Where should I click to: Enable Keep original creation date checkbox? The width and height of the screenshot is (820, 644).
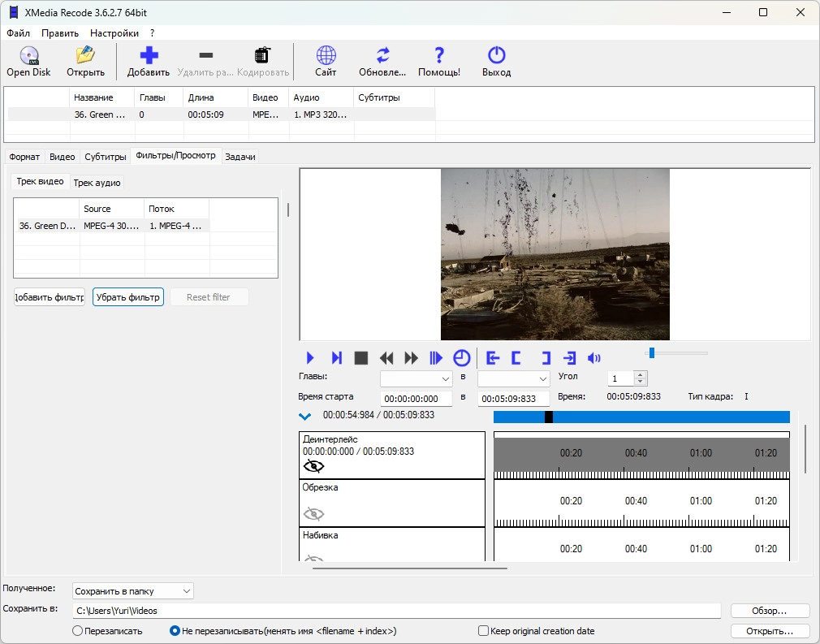pos(484,631)
